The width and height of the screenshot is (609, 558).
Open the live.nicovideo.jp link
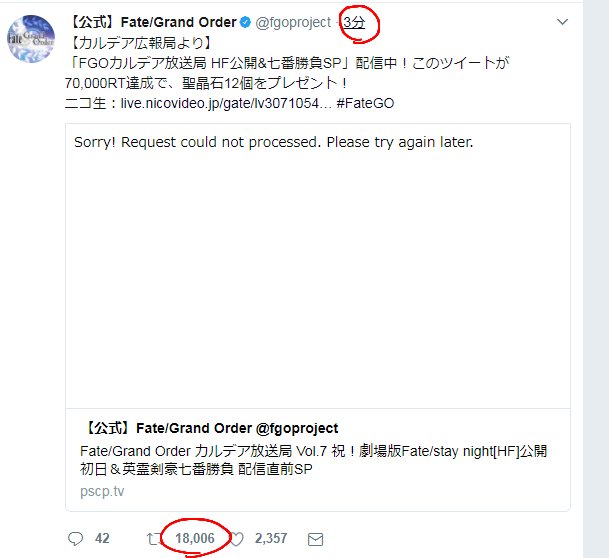(x=226, y=103)
